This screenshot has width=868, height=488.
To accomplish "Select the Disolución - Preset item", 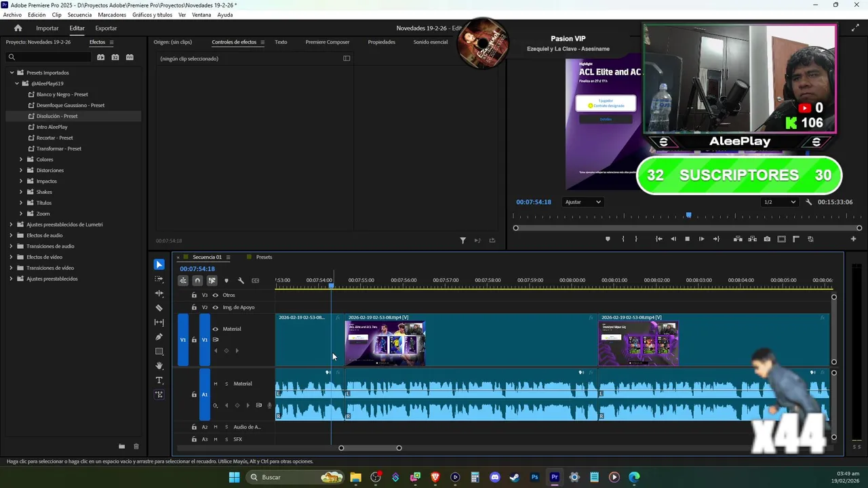I will point(57,116).
